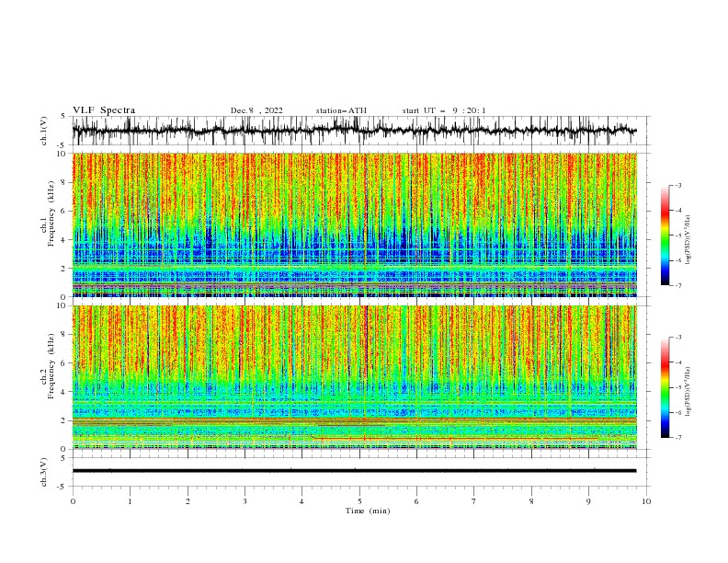
Task: Click the "6" kHz tick on ch.1 frequency axis
Action: point(64,211)
